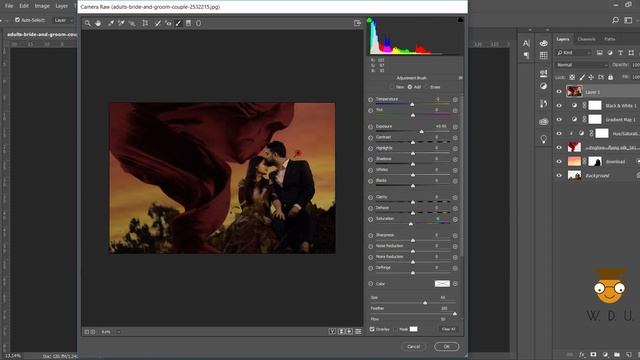
Task: Toggle the shadow clipping warning on the histogram
Action: pyautogui.click(x=369, y=20)
